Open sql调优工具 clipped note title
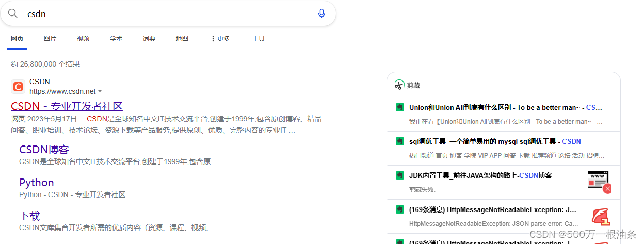Screen dimensions: 644x244 click(x=495, y=141)
